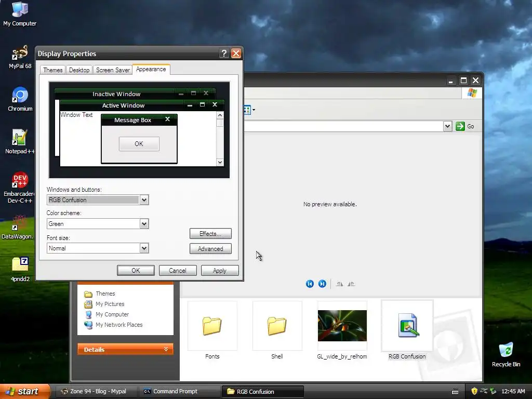Click next image in Explorer preview
This screenshot has width=532, height=399.
click(322, 284)
